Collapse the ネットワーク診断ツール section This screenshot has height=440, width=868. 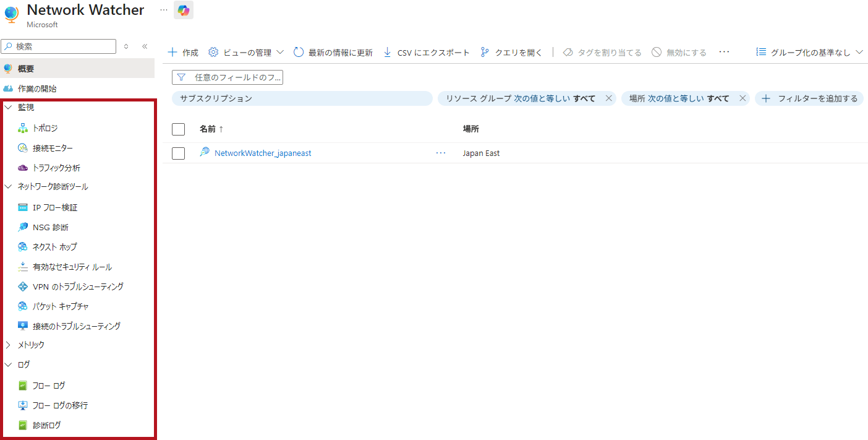[x=9, y=186]
